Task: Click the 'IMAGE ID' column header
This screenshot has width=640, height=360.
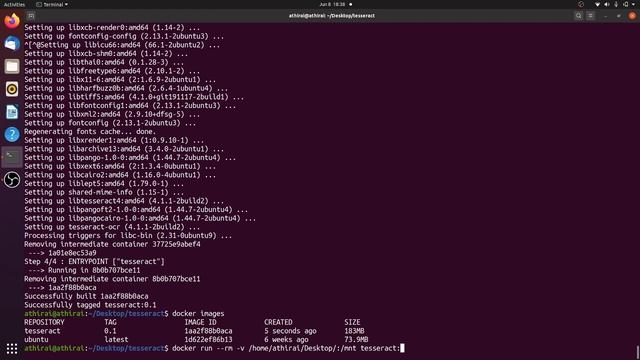Action: coord(200,322)
